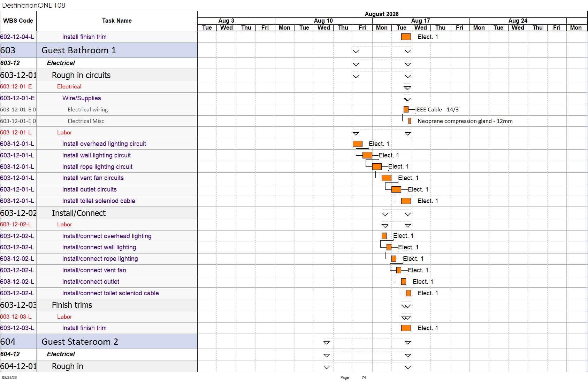
Task: Click the milestone marker for Finish trims row
Action: coord(406,306)
